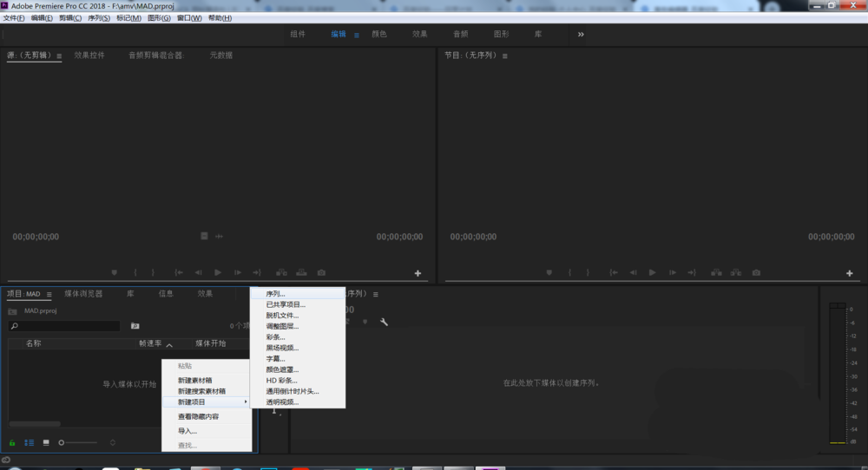Image resolution: width=868 pixels, height=470 pixels.
Task: Click the Extract button in Program monitor
Action: pyautogui.click(x=736, y=272)
